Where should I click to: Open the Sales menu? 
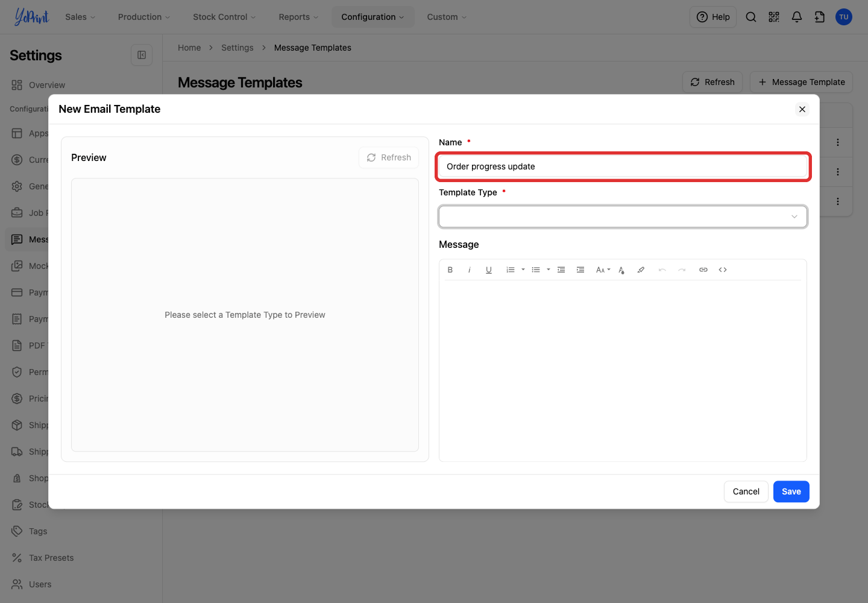point(80,17)
